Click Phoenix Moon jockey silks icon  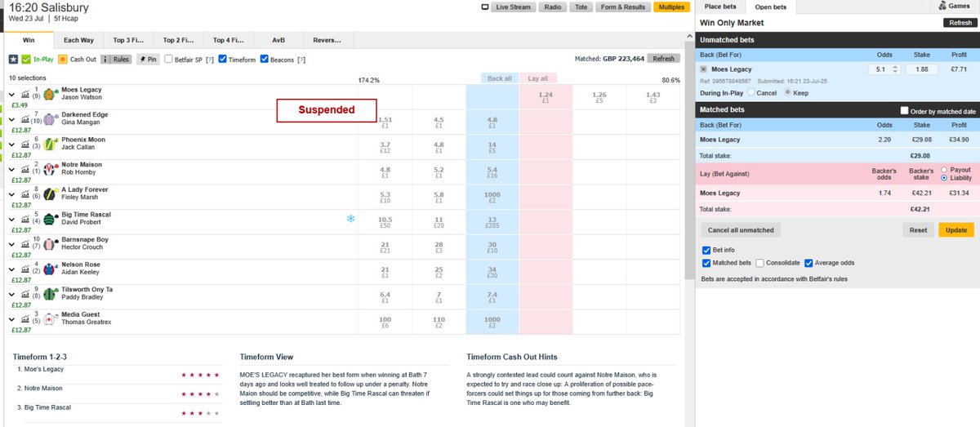(x=50, y=145)
